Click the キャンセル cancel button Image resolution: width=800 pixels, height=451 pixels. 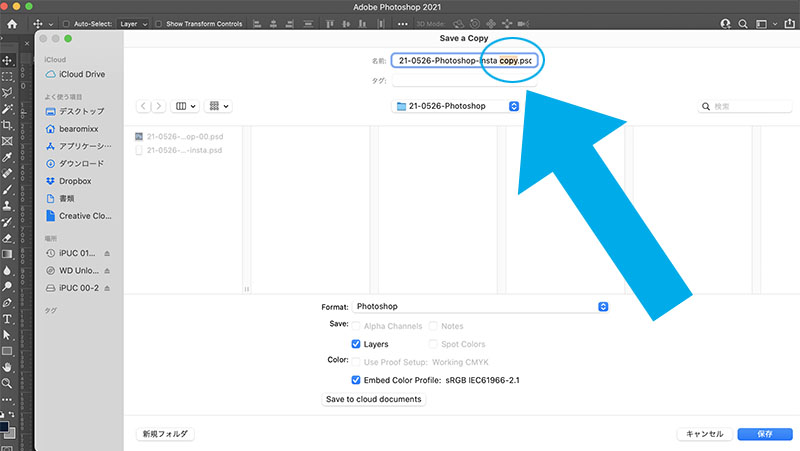[705, 434]
